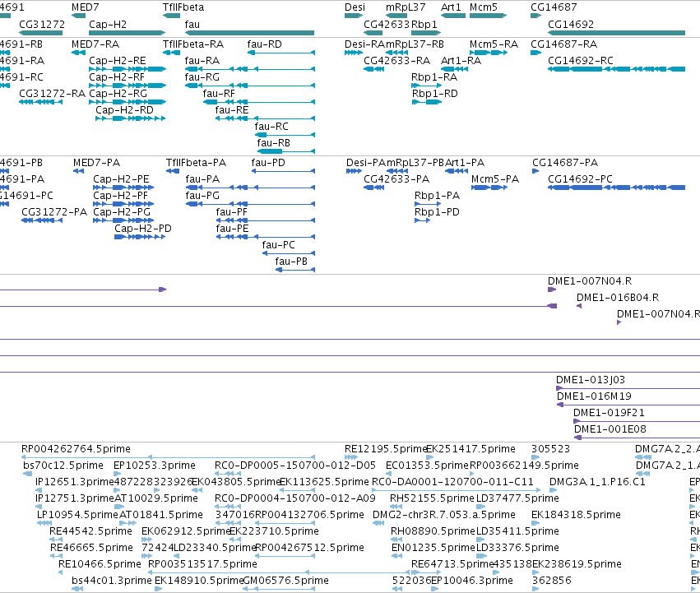Click the DME1-013J03 BAC label

point(590,380)
